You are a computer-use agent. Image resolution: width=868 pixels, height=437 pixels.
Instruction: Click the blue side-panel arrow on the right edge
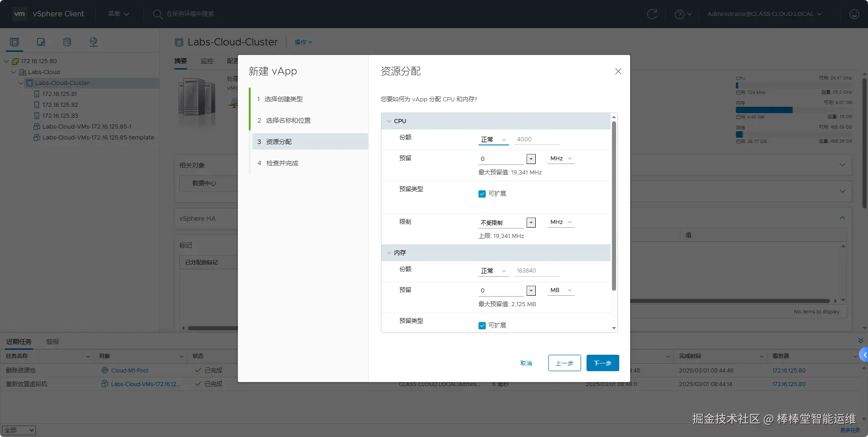(x=864, y=355)
